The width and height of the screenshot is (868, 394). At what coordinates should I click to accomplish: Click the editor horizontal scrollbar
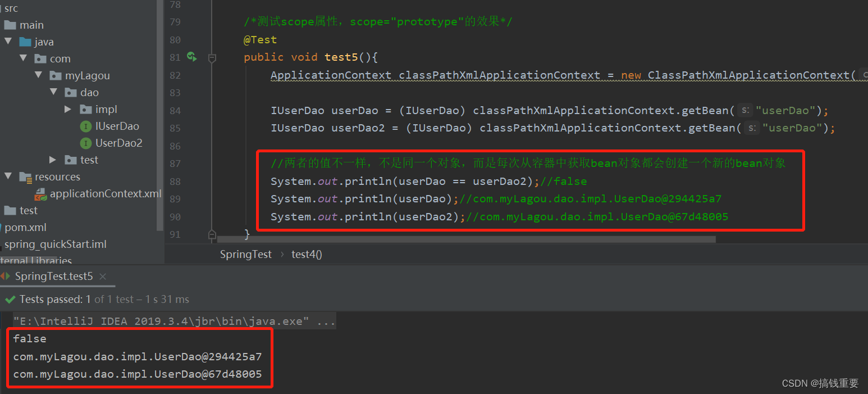pos(467,239)
